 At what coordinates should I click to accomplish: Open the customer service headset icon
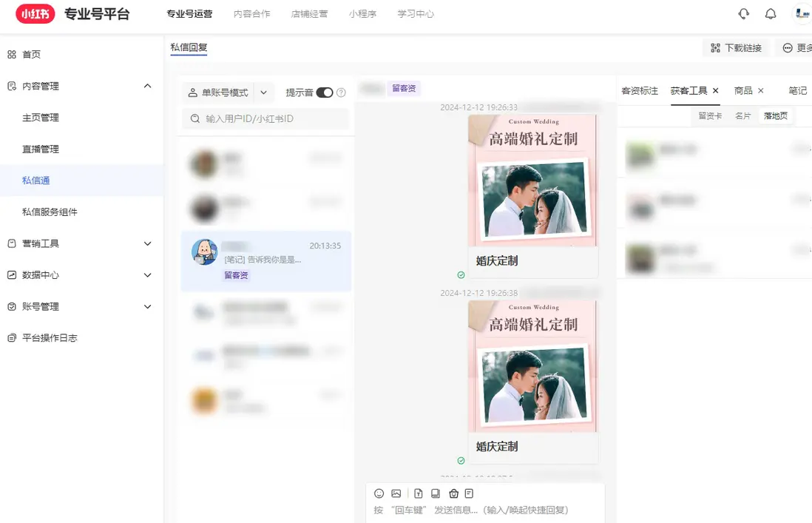coord(744,14)
